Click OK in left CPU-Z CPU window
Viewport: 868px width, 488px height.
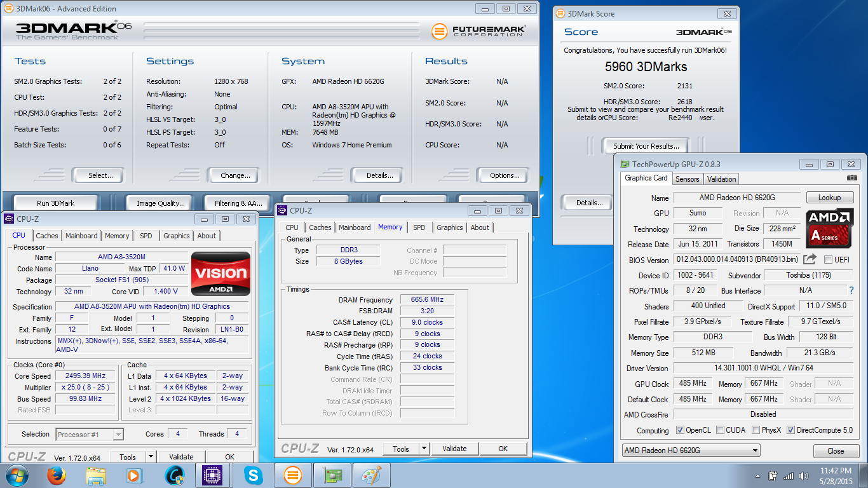point(229,456)
